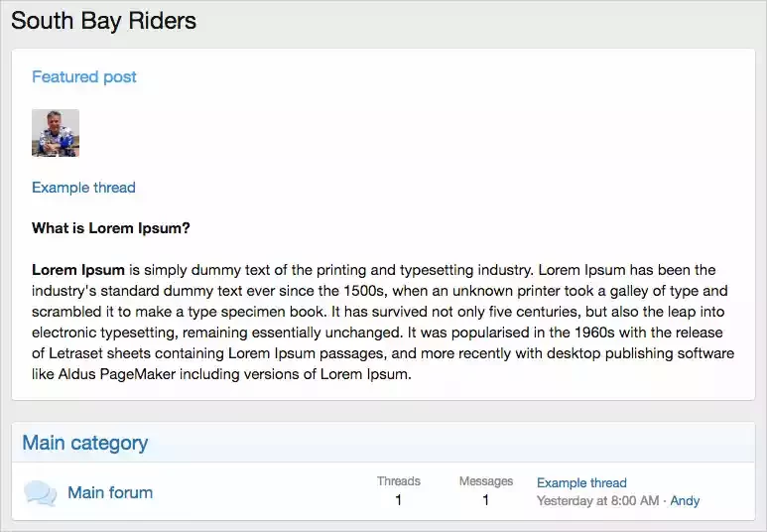The height and width of the screenshot is (532, 767).
Task: Open the featured post author's avatar
Action: tap(56, 133)
